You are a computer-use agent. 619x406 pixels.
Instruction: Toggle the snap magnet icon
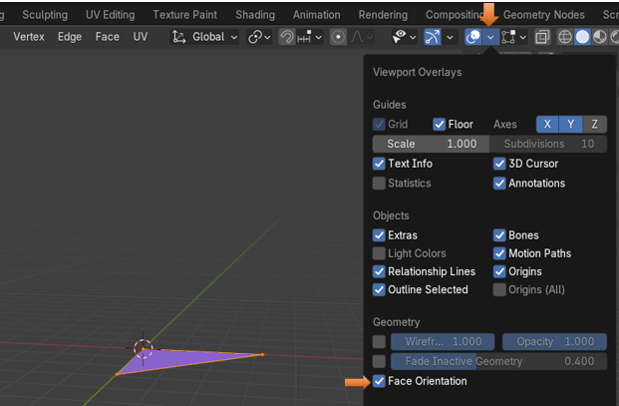(x=287, y=36)
